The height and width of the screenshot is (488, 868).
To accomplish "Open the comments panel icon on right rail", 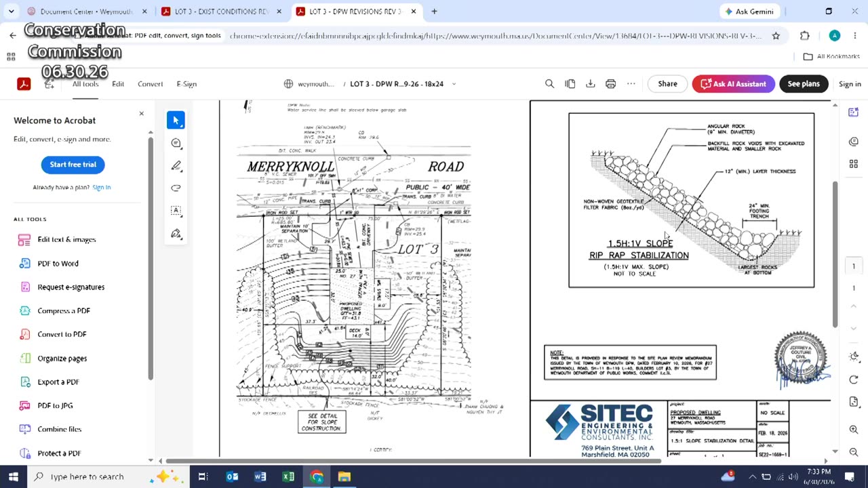I will click(854, 141).
